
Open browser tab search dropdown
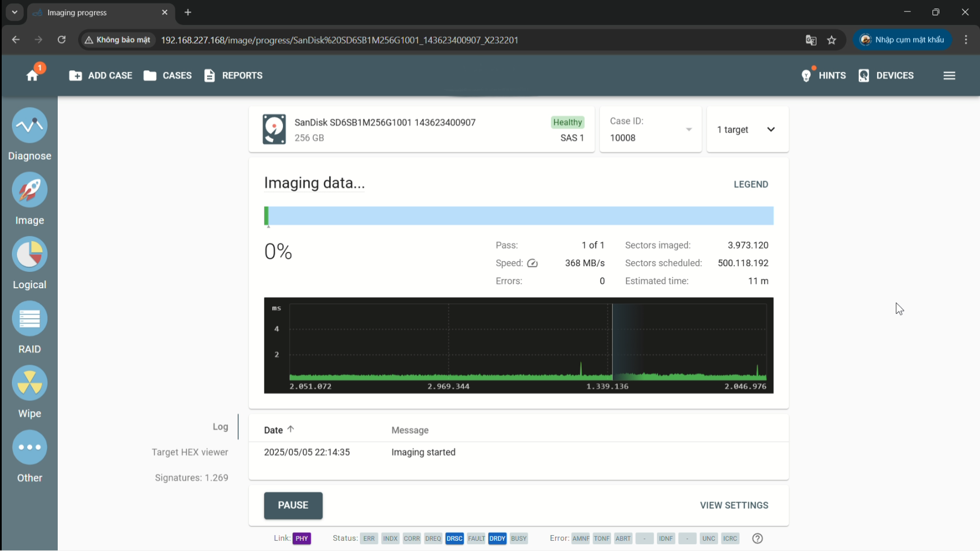pos(15,12)
